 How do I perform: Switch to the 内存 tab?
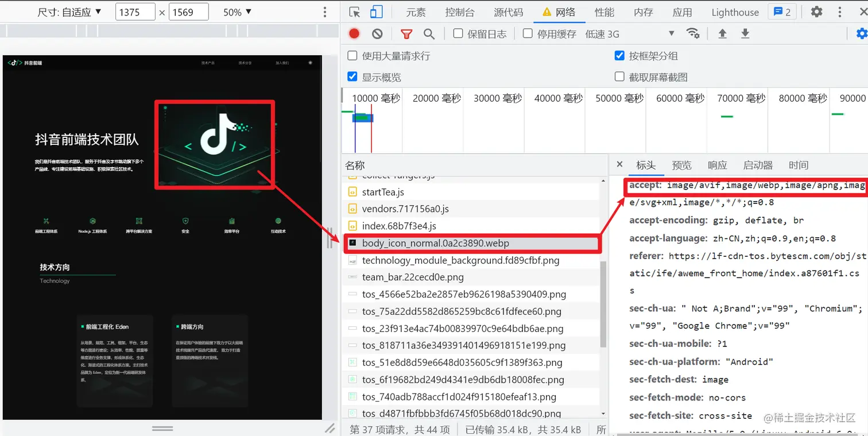644,12
